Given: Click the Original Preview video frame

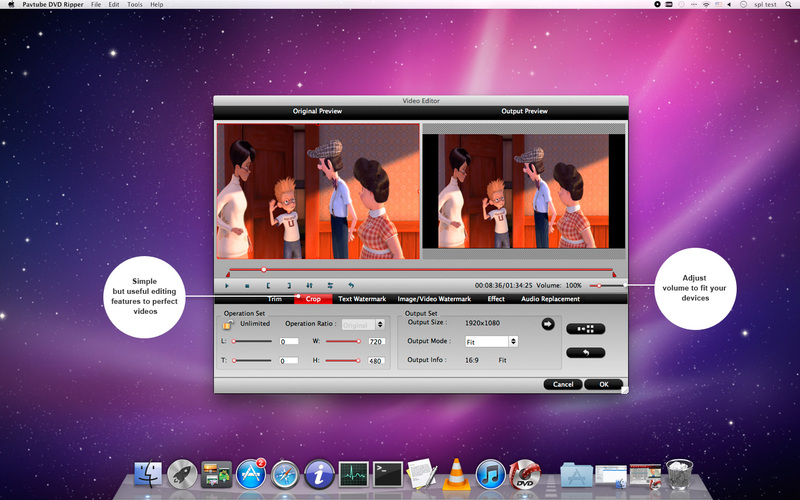Looking at the screenshot, I should coord(318,191).
